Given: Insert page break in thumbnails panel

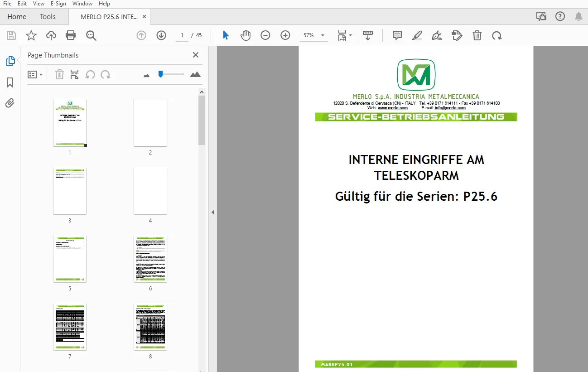Looking at the screenshot, I should tap(75, 75).
